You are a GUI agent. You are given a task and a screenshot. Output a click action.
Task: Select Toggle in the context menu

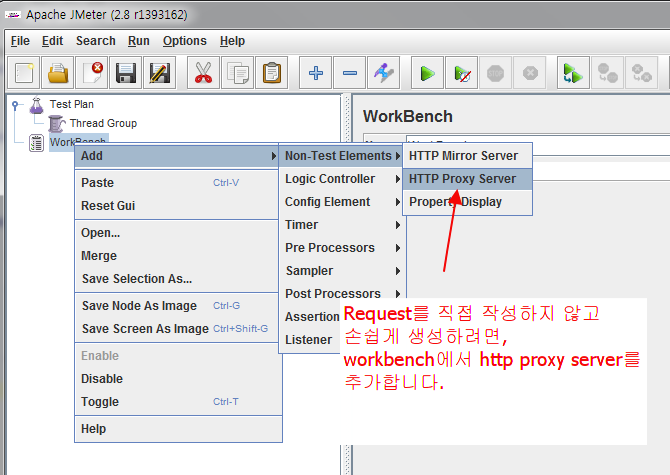(x=176, y=402)
